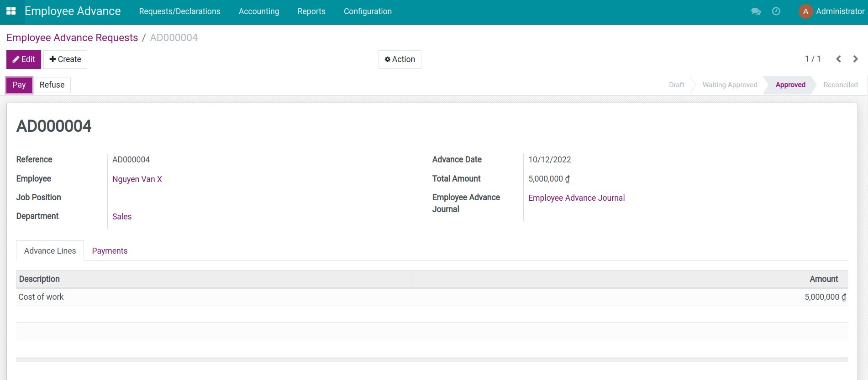Switch to the Payments tab
The image size is (868, 380).
click(x=110, y=251)
